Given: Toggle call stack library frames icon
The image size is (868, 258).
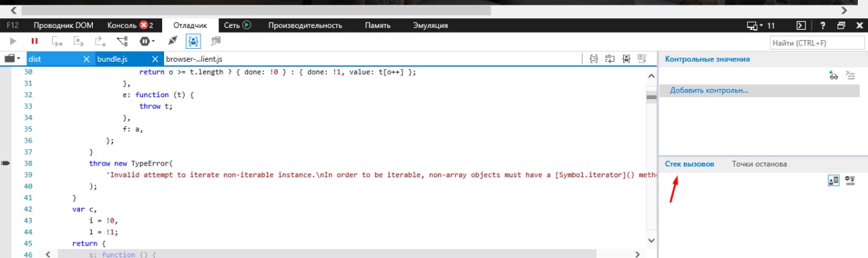Looking at the screenshot, I should (833, 181).
